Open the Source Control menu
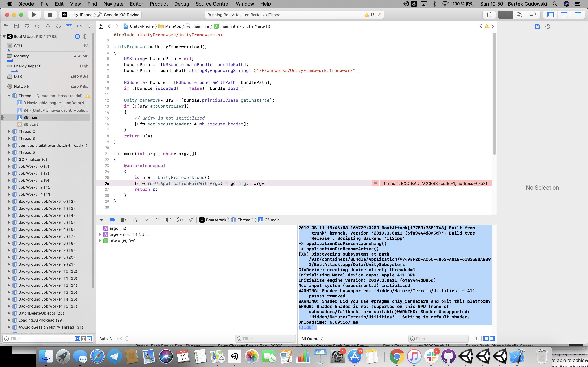This screenshot has width=588, height=367. (x=212, y=4)
